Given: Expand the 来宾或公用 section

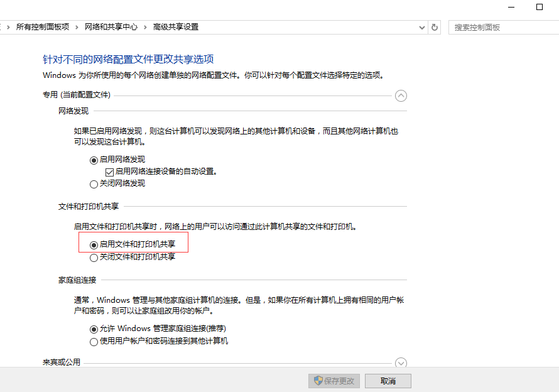Looking at the screenshot, I should (401, 362).
